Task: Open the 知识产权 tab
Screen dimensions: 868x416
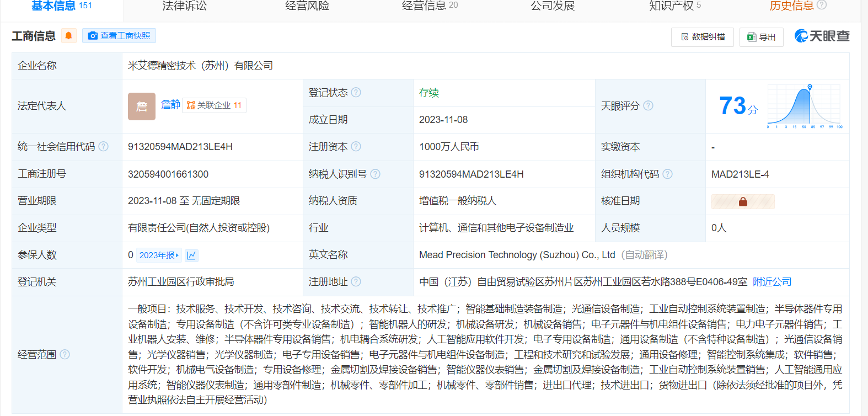Action: (x=675, y=6)
